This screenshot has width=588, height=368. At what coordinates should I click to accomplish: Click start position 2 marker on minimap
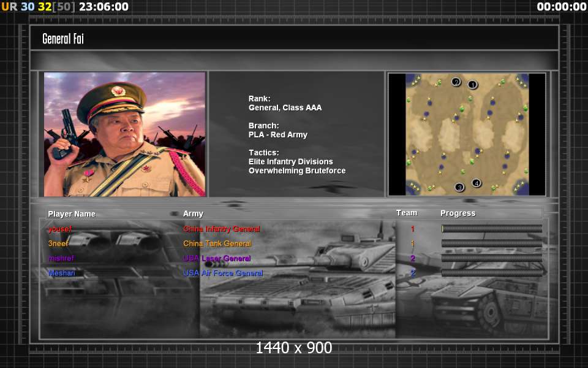pos(456,82)
